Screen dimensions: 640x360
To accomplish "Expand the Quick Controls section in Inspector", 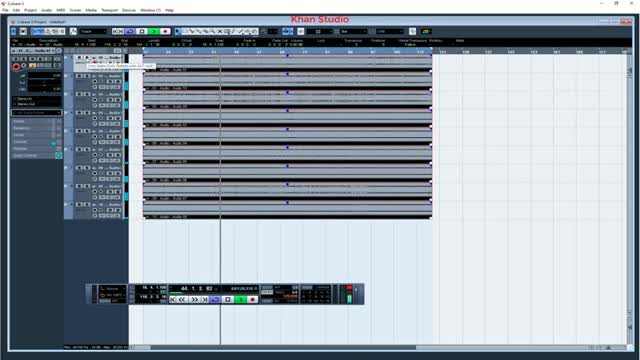I will pyautogui.click(x=36, y=156).
